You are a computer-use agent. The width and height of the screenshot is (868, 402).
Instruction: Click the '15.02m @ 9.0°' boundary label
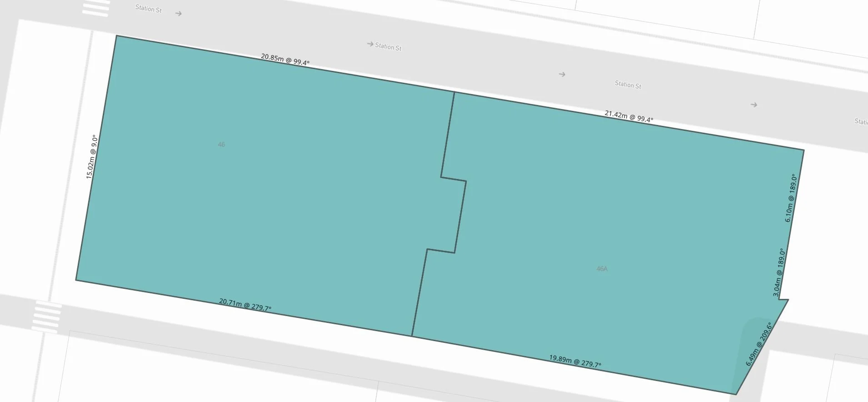[91, 157]
